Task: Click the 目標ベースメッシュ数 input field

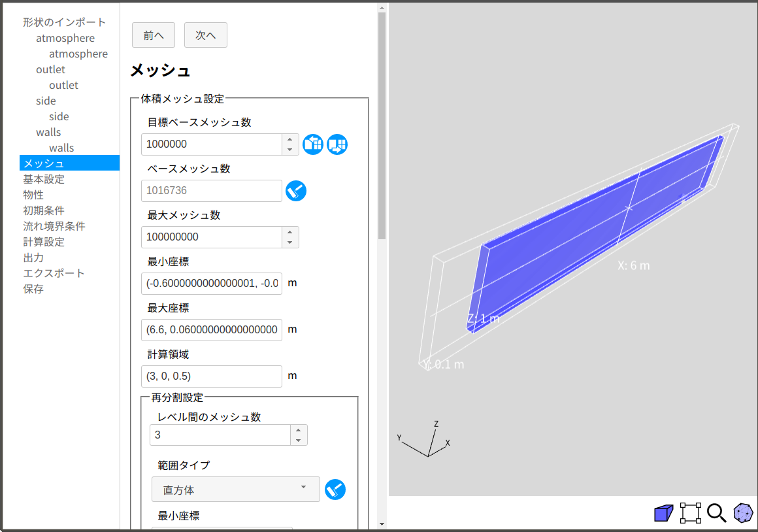Action: point(212,144)
